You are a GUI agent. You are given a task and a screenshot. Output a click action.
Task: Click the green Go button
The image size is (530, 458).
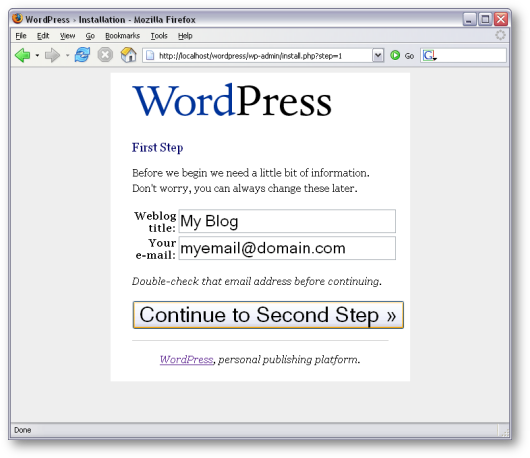click(x=402, y=55)
